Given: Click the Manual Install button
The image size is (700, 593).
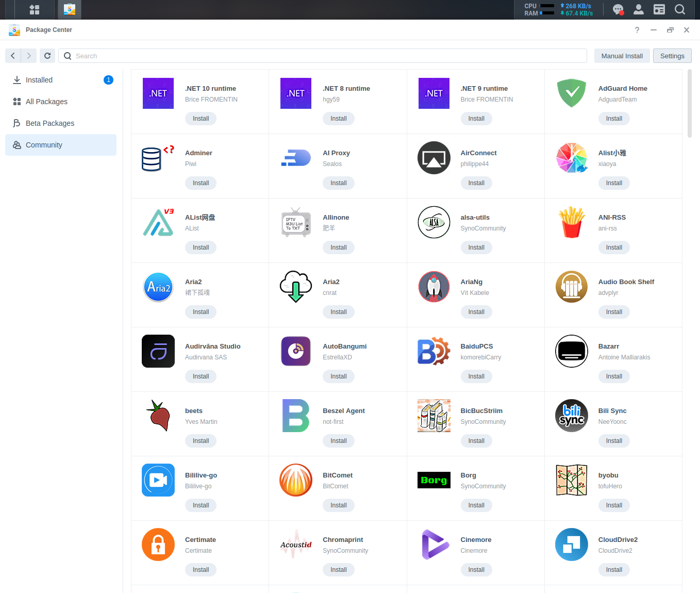Looking at the screenshot, I should pos(622,56).
